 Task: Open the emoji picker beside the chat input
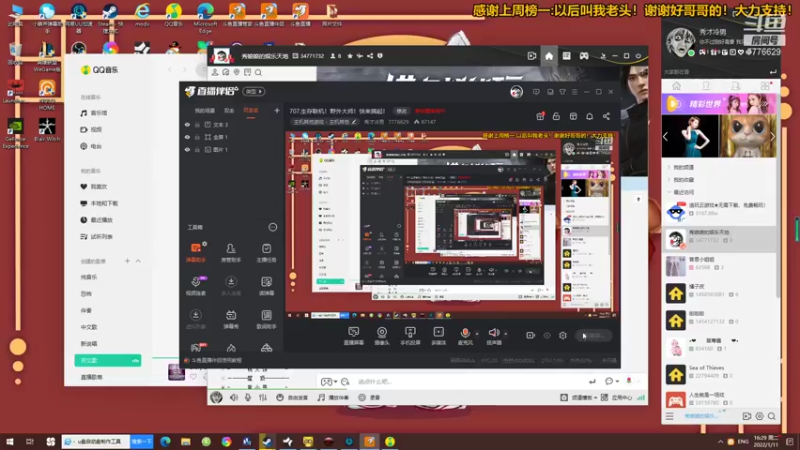(345, 382)
